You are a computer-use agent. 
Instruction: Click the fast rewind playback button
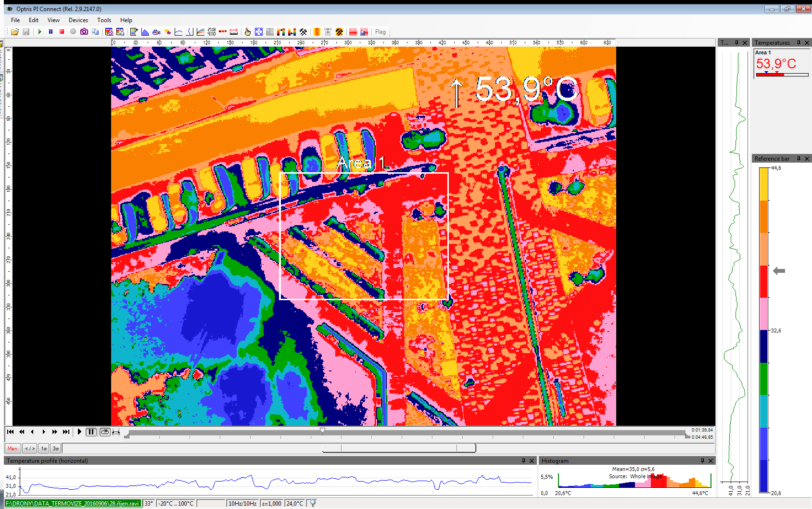[x=21, y=432]
